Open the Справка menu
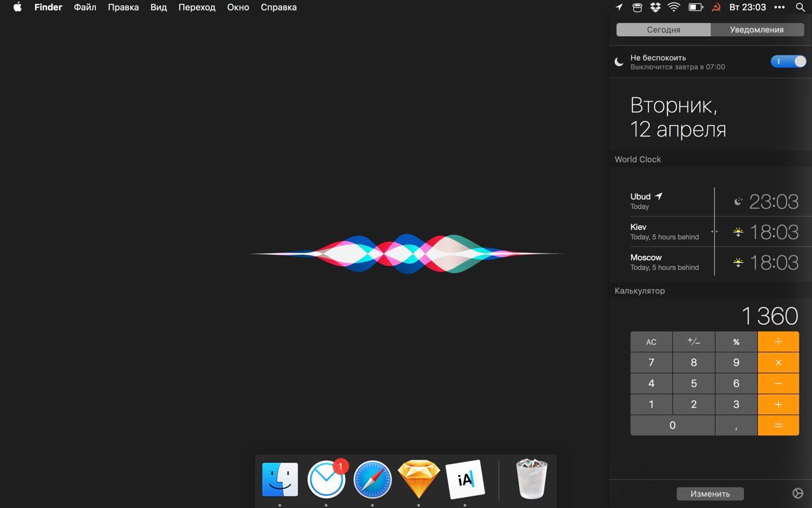This screenshot has height=508, width=812. [278, 8]
